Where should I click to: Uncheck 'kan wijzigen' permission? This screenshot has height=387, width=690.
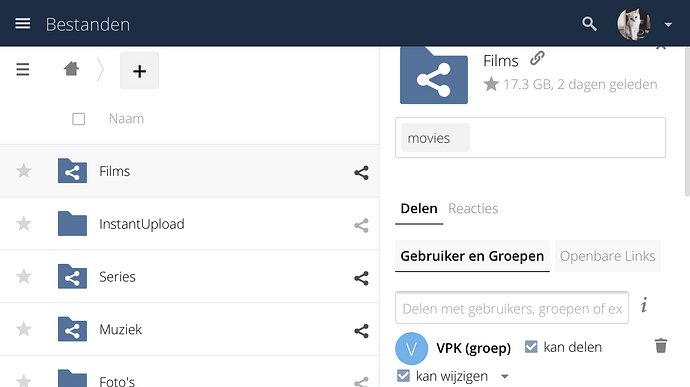(x=403, y=376)
